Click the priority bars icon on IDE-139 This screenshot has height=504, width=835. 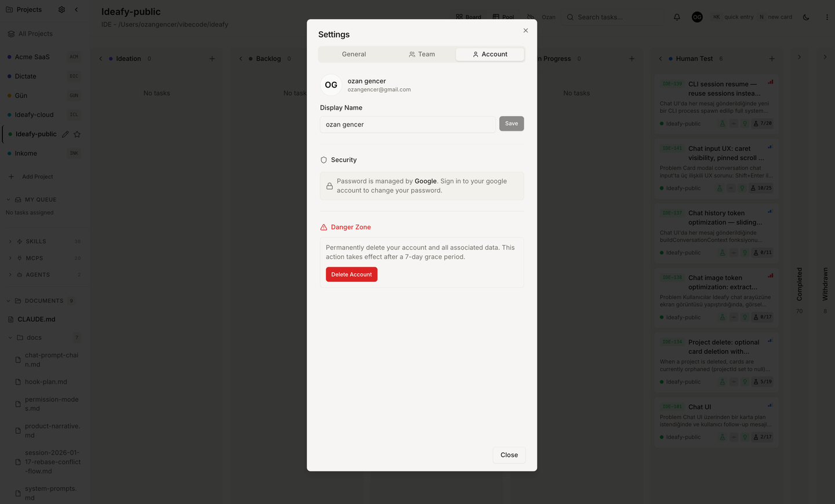tap(771, 82)
